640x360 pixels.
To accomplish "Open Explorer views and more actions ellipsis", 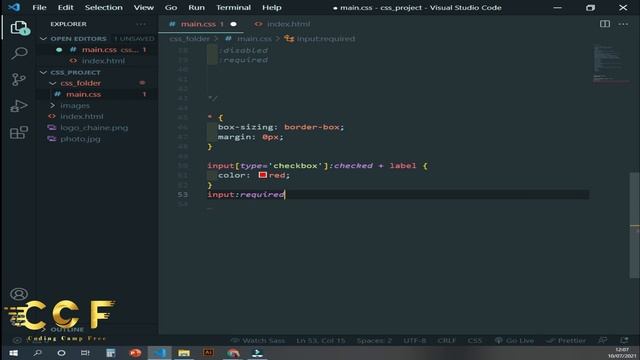I will click(x=141, y=24).
